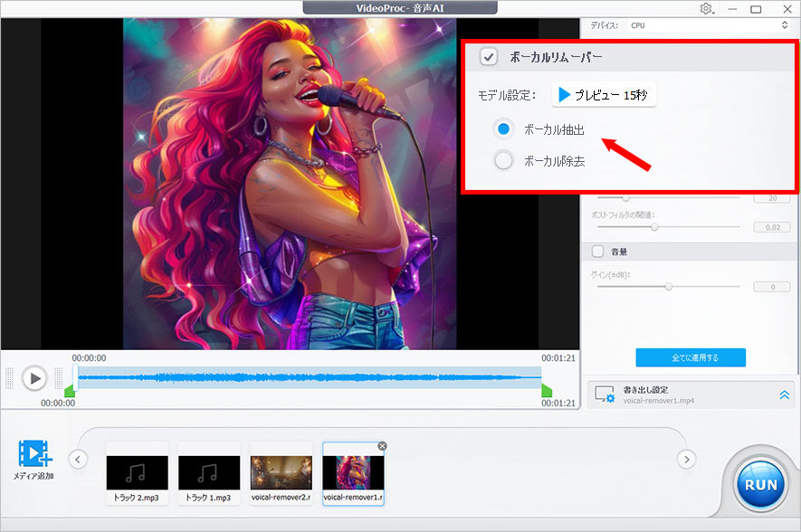
Task: Open the 書き出し設定 export icon
Action: point(605,394)
